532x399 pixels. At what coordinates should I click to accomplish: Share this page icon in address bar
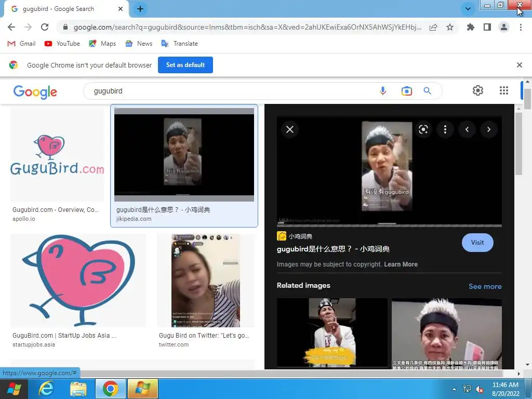pos(433,27)
